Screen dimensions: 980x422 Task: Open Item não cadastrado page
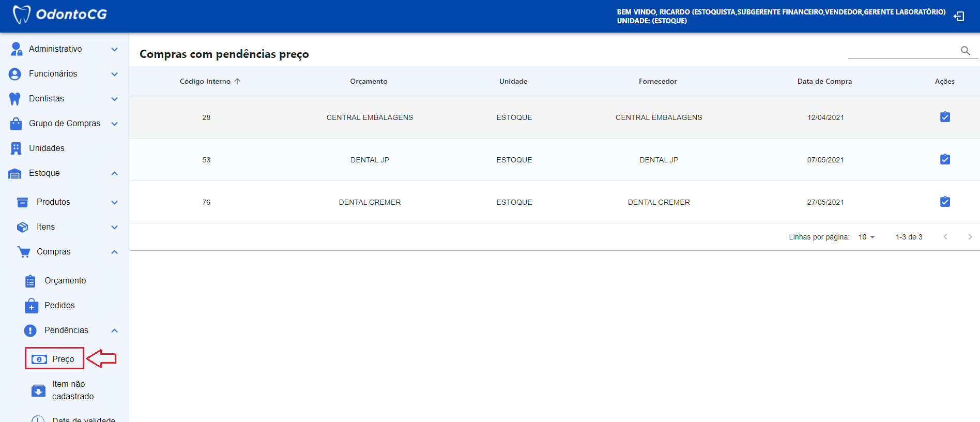pos(72,390)
